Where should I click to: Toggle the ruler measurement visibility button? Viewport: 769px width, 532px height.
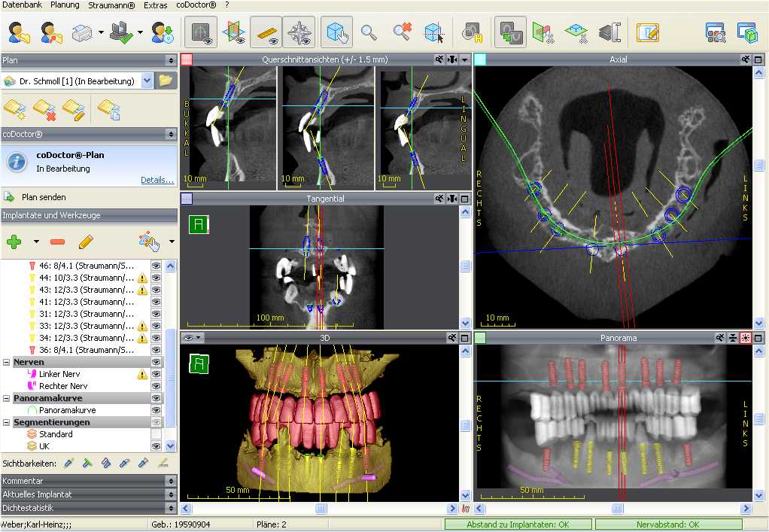pos(266,32)
